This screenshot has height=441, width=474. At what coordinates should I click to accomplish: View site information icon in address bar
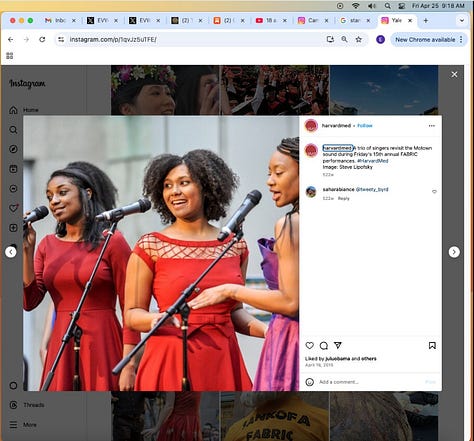(61, 40)
